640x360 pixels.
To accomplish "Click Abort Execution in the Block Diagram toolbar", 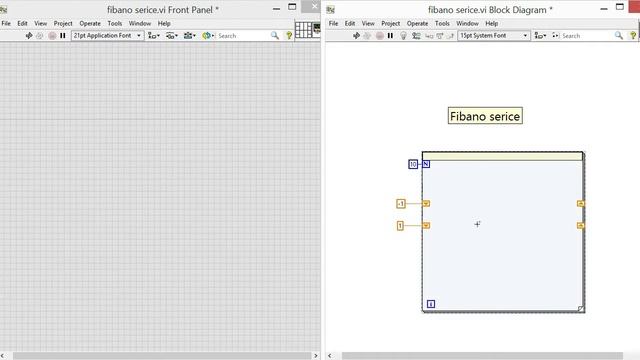I will click(379, 36).
